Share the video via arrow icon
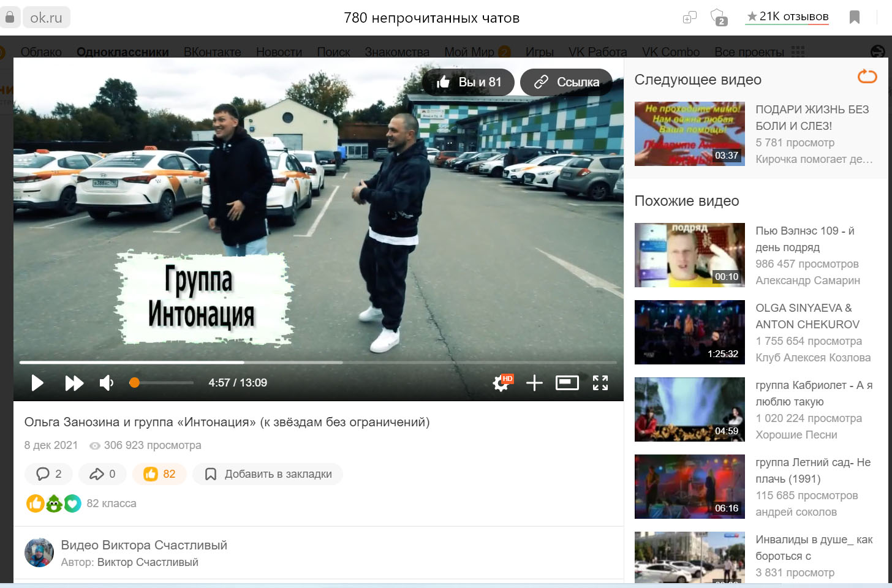 click(x=102, y=474)
